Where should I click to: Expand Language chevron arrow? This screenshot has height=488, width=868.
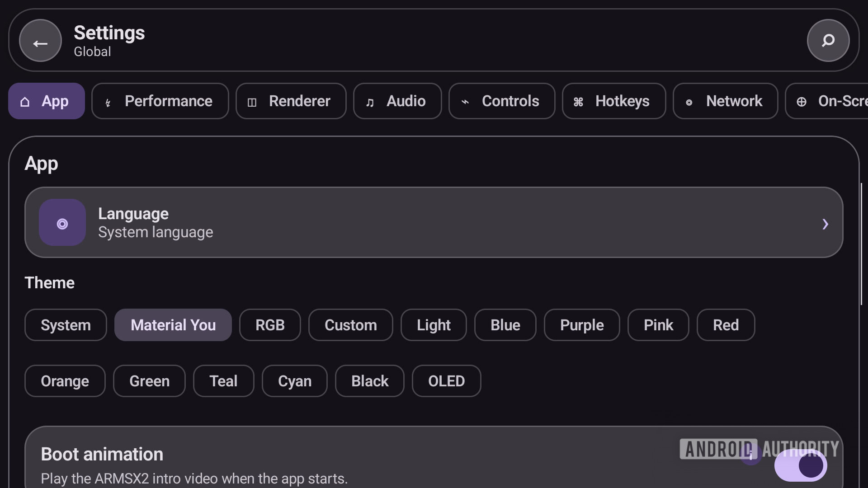click(825, 224)
